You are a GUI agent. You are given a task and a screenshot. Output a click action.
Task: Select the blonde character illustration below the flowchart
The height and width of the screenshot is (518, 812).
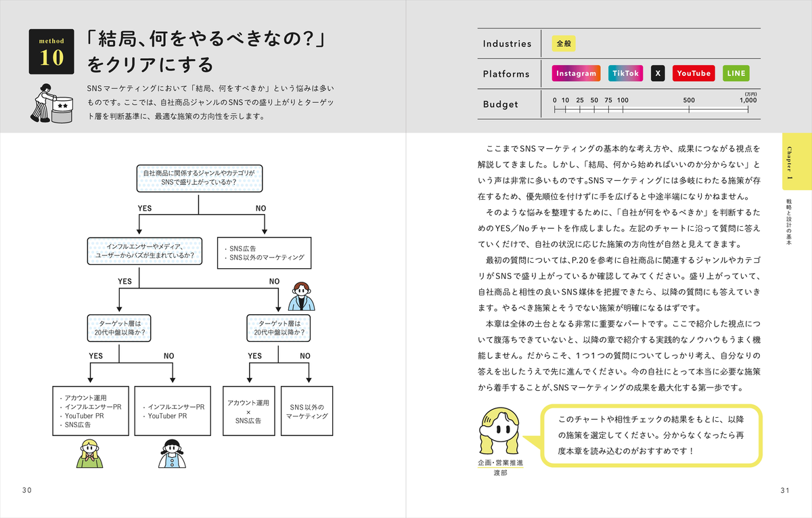91,454
